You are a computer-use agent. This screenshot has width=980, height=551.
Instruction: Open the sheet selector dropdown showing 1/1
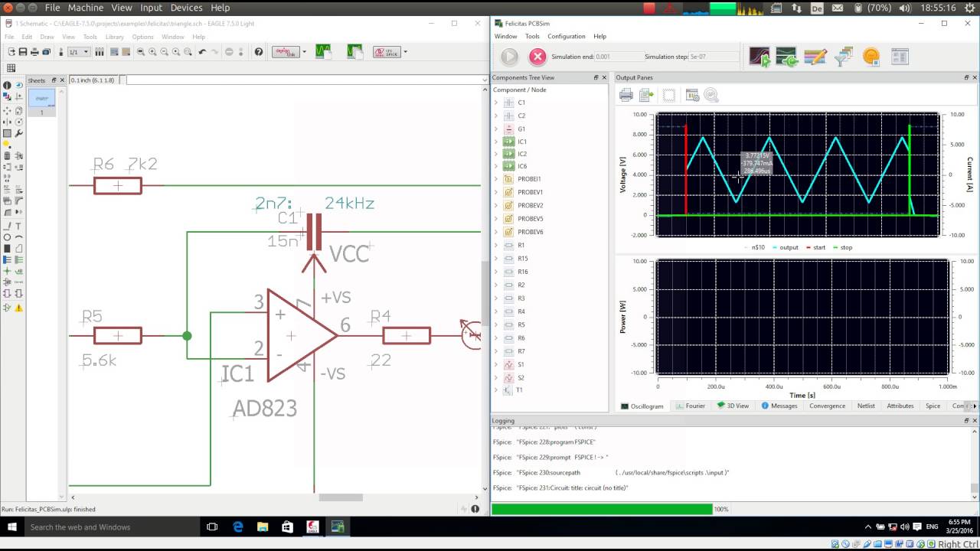click(79, 52)
